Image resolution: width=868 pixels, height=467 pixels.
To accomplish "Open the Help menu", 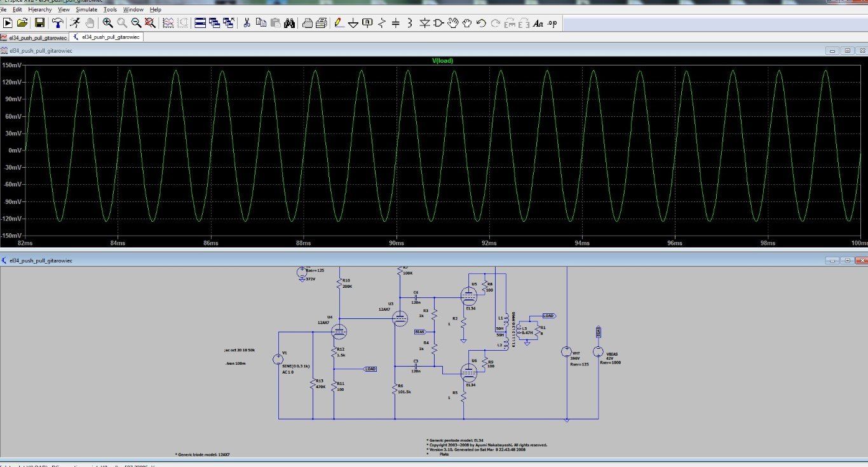I will 156,10.
